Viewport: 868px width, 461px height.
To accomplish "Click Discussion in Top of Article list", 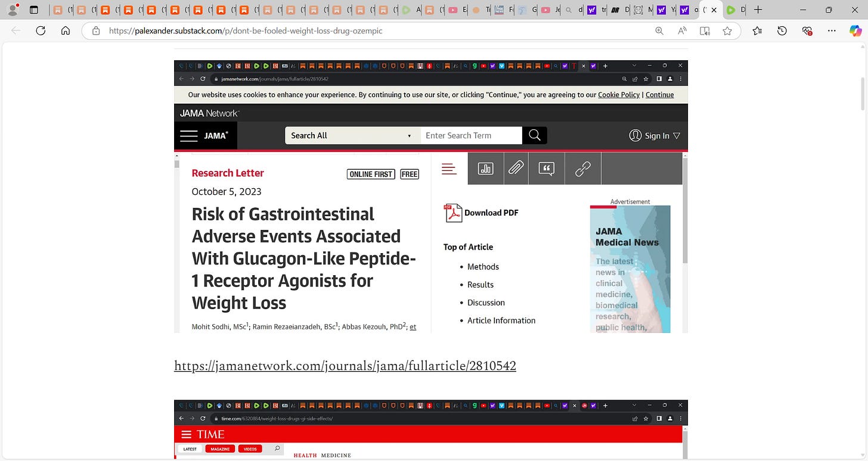I will tap(486, 303).
